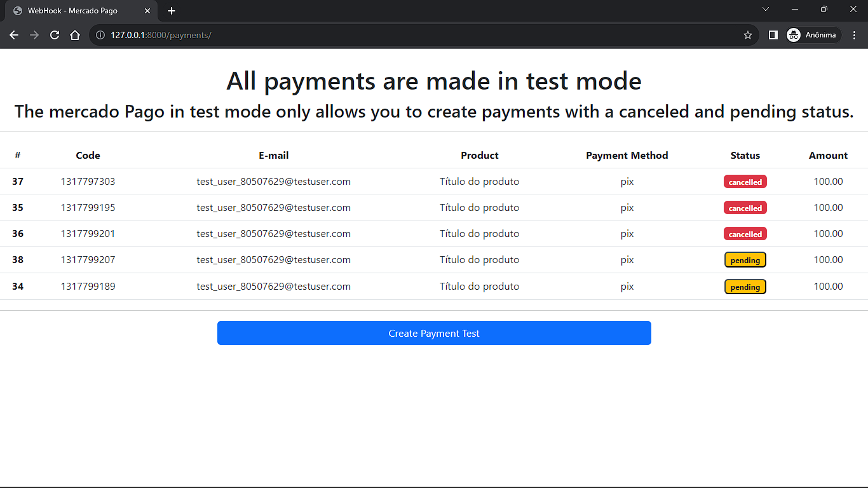Click row number 36
Screen dimensions: 868x488
pyautogui.click(x=18, y=234)
